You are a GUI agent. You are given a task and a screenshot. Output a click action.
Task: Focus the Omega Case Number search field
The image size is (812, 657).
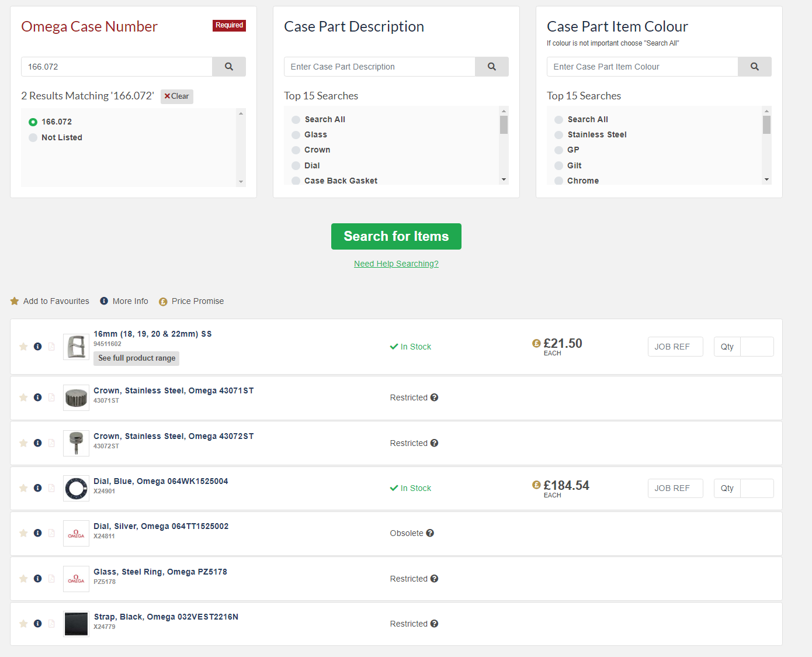[x=117, y=67]
